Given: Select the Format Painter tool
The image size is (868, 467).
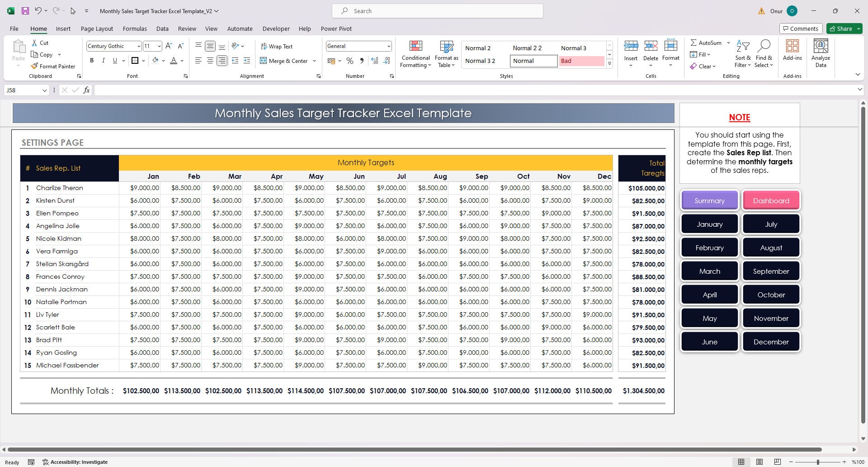Looking at the screenshot, I should tap(53, 66).
